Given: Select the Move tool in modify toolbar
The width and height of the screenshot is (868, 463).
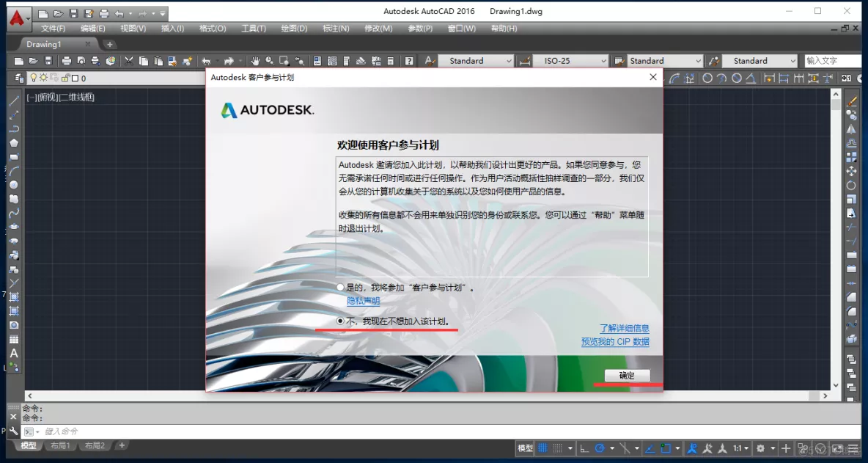Looking at the screenshot, I should point(851,170).
